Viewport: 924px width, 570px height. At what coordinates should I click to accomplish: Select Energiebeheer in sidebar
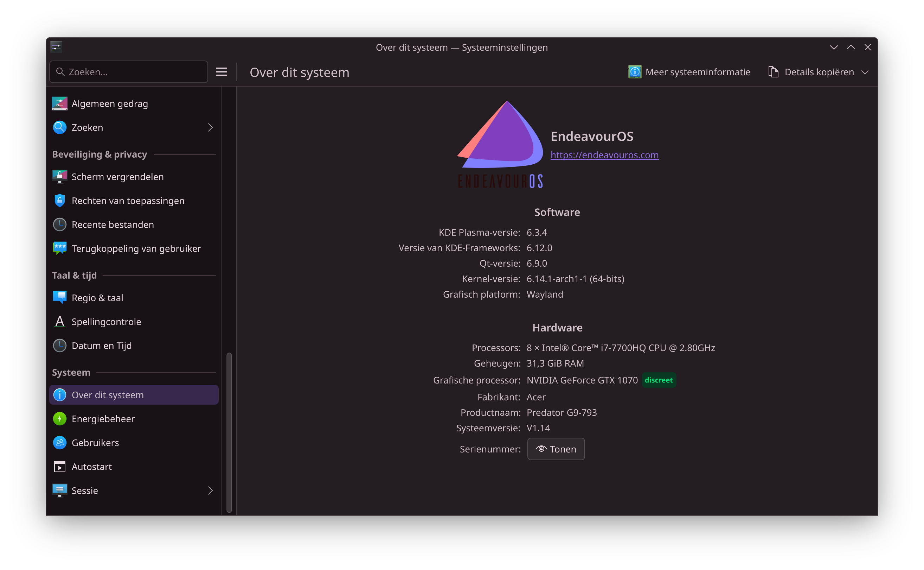pyautogui.click(x=134, y=419)
